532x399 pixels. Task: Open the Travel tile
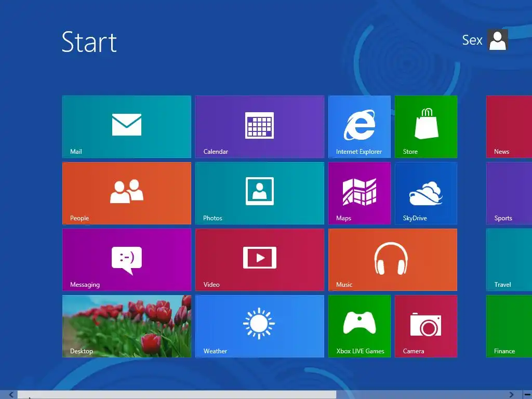509,260
